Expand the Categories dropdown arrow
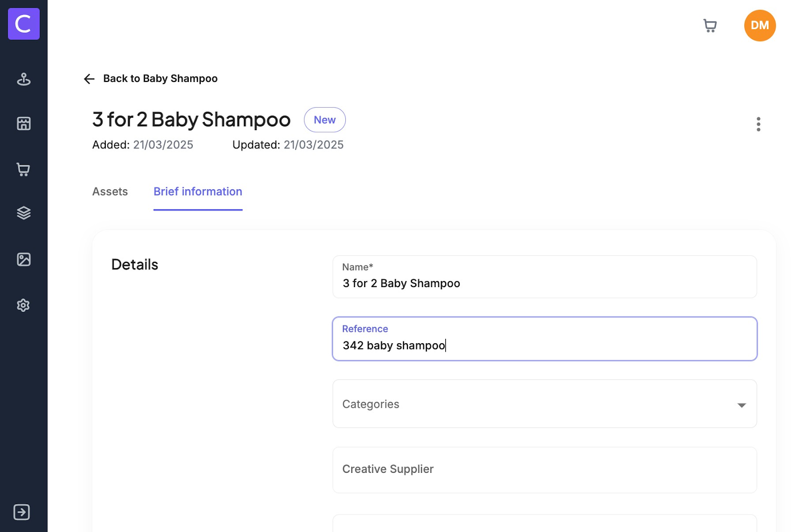 pyautogui.click(x=741, y=405)
